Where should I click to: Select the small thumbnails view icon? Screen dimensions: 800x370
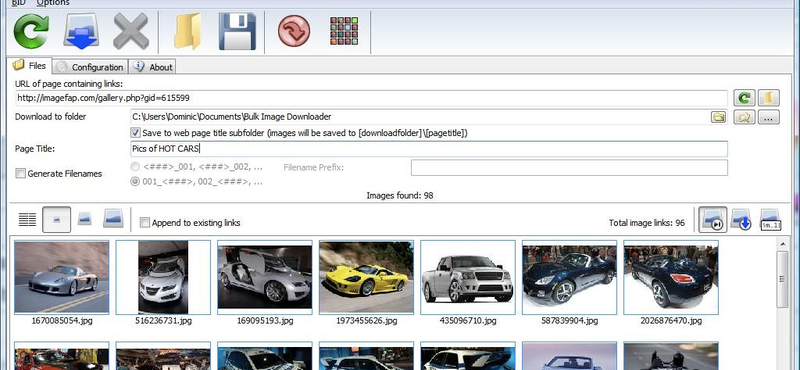tap(57, 219)
